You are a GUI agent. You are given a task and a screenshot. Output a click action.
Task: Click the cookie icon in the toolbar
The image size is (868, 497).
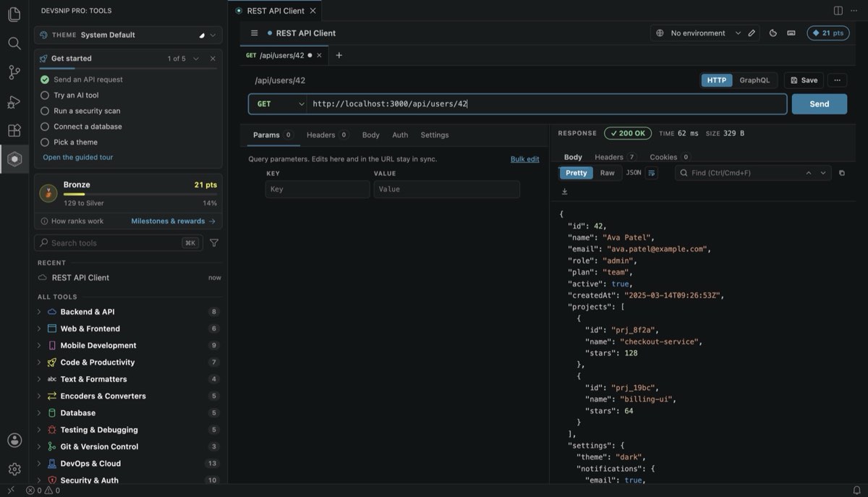pos(773,33)
